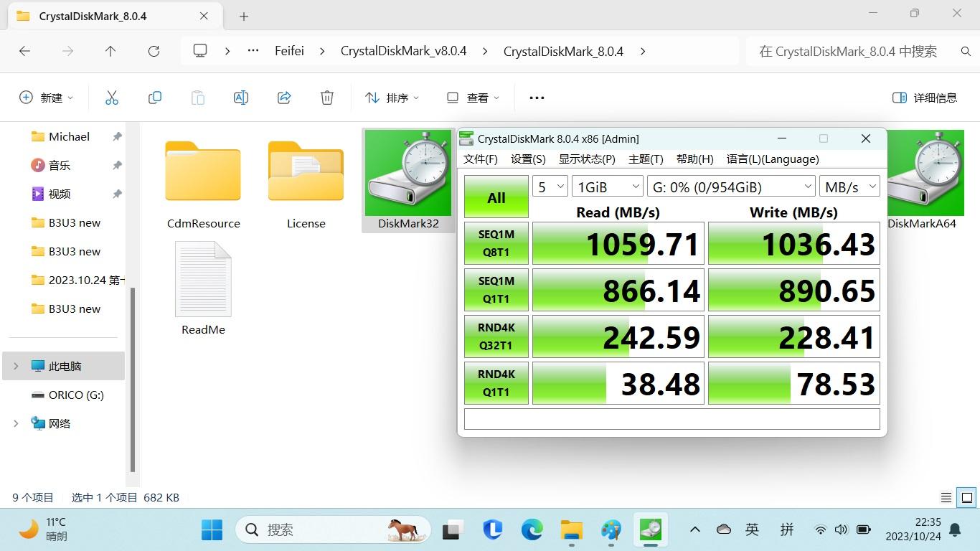Open the 主题(T) menu
980x551 pixels.
pos(646,159)
